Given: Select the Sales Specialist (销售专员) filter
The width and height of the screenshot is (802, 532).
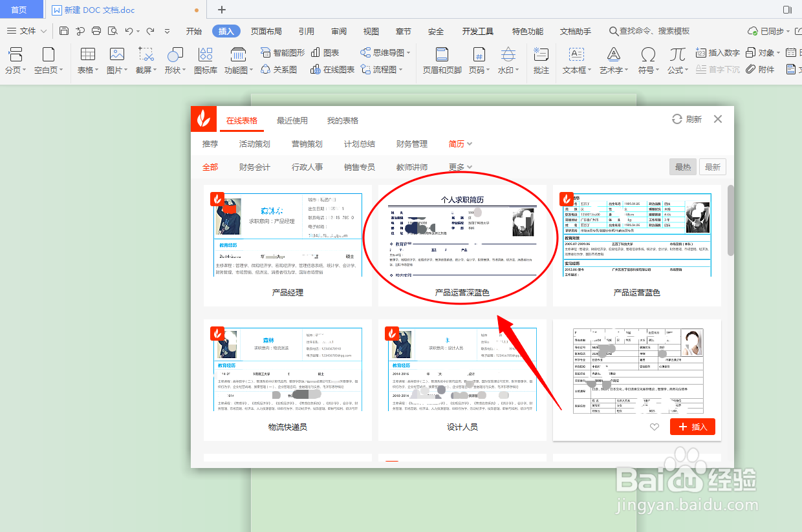Looking at the screenshot, I should (360, 167).
